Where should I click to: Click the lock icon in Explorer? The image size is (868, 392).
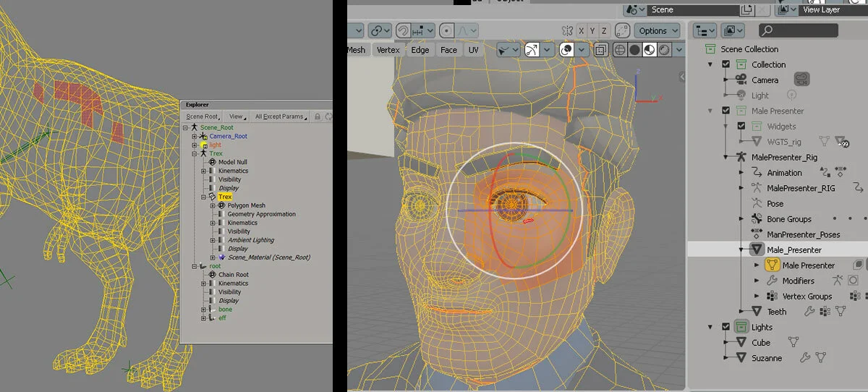click(317, 116)
